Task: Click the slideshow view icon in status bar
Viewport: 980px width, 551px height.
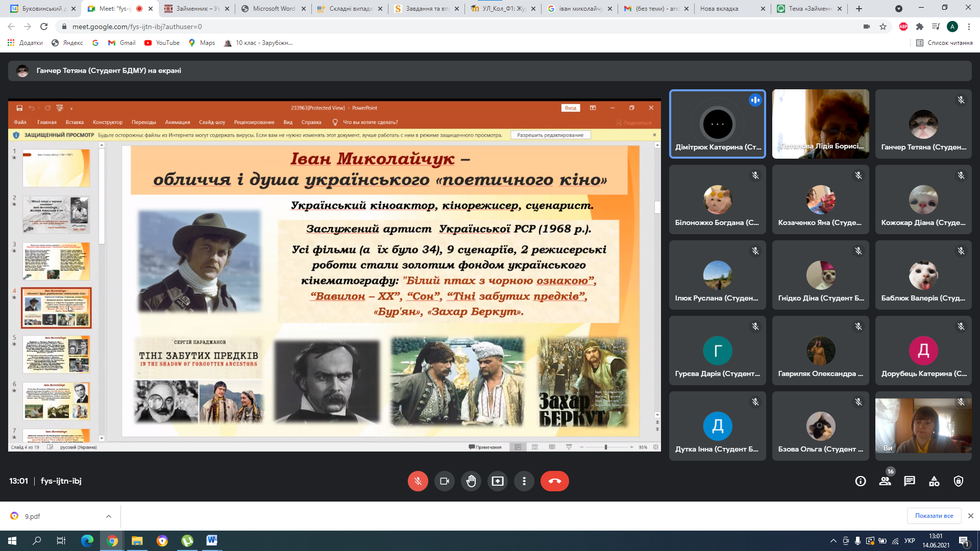Action: pos(569,447)
